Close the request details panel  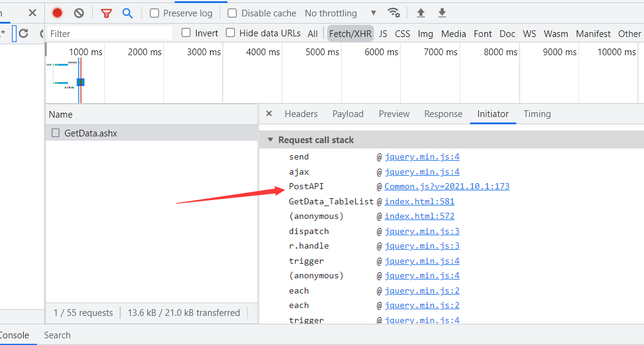coord(269,113)
